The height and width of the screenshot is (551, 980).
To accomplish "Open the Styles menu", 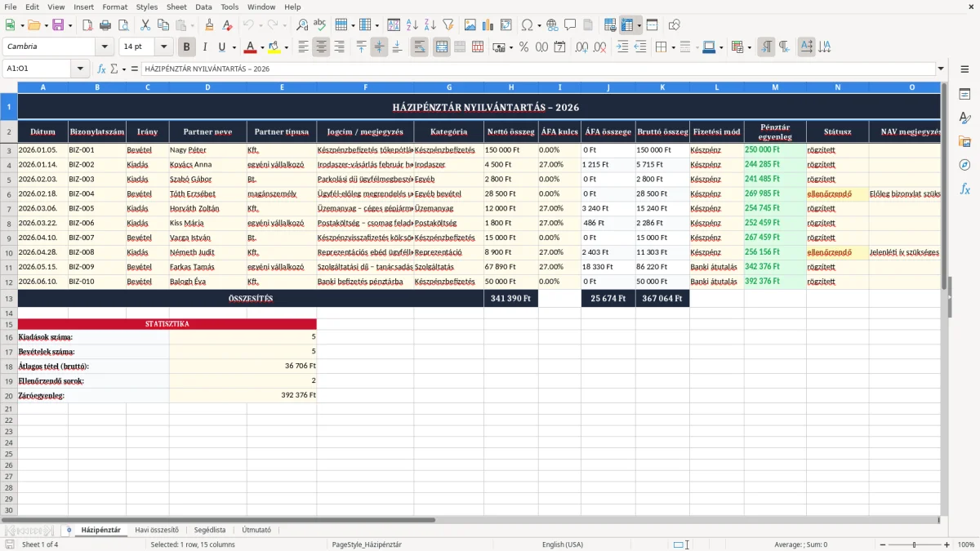I will [147, 7].
